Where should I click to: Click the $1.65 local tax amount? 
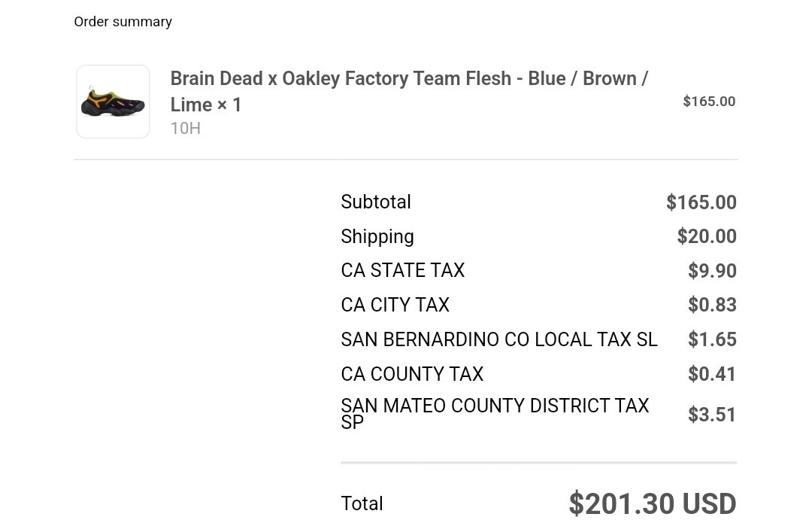click(711, 339)
